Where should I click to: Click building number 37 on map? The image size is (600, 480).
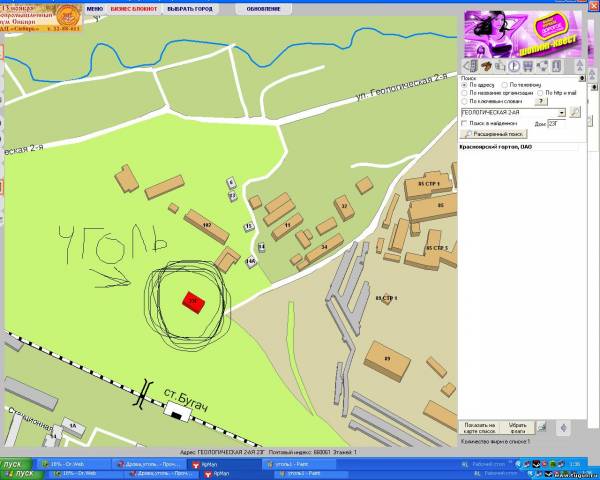[x=344, y=207]
